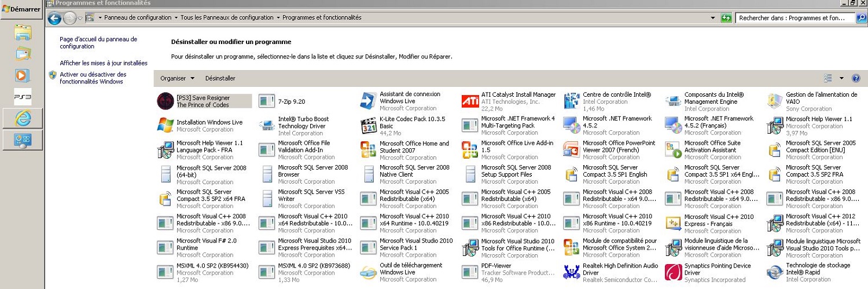Open Internet Explorer from the taskbar
Viewport: 868px width, 289px height.
point(23,118)
